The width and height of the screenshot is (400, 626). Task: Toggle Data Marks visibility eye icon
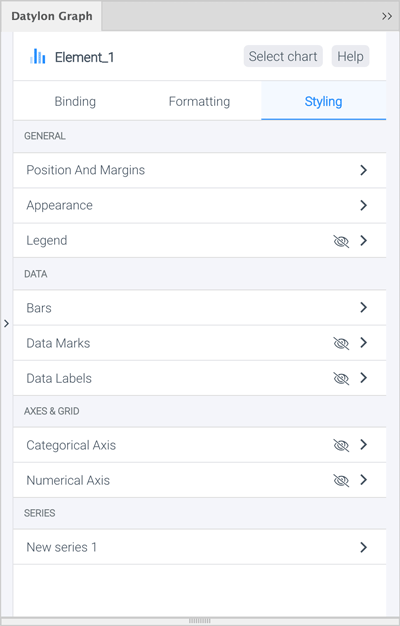[x=341, y=343]
